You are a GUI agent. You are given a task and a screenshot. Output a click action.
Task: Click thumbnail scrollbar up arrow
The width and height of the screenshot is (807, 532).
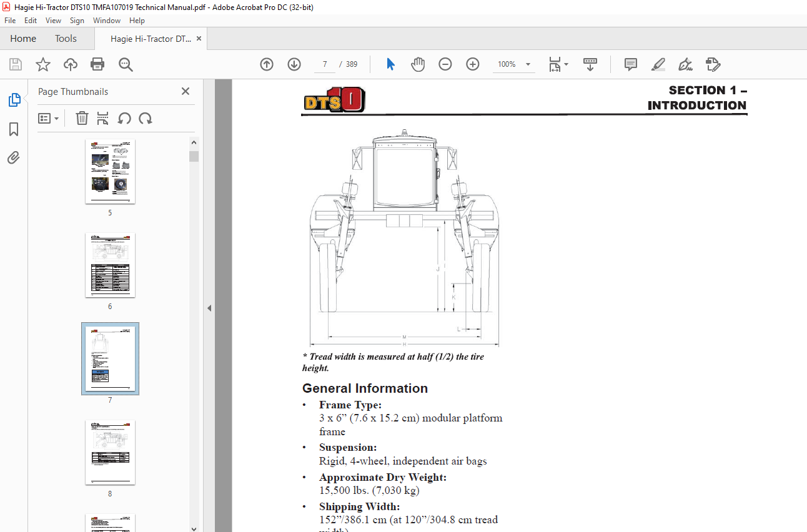(x=194, y=143)
